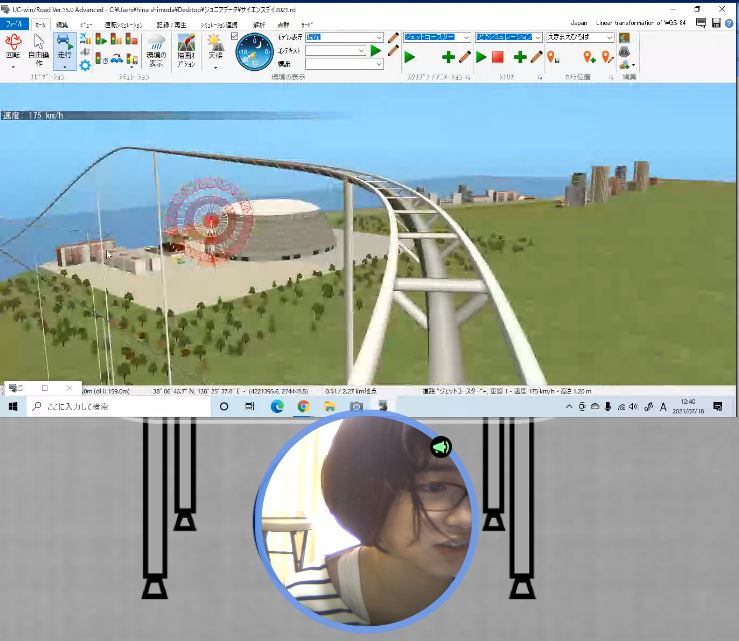Screen dimensions: 739x641
Task: Open the scenario group dialog launcher
Action: [540, 77]
